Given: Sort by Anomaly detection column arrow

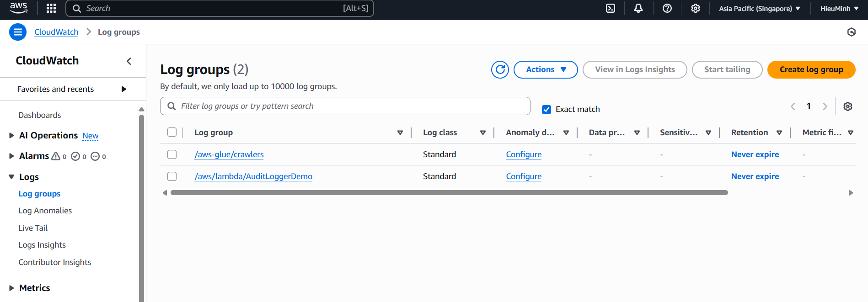Looking at the screenshot, I should (566, 132).
